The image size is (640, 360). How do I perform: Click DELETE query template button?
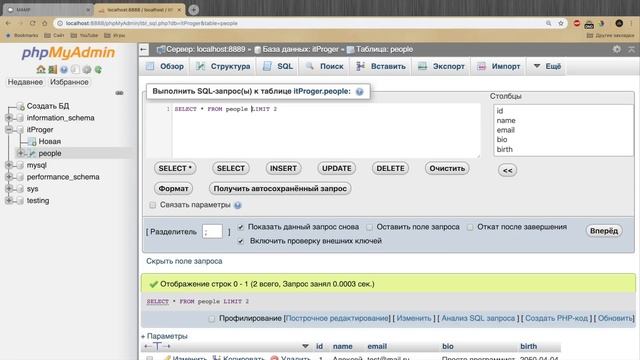click(x=390, y=168)
